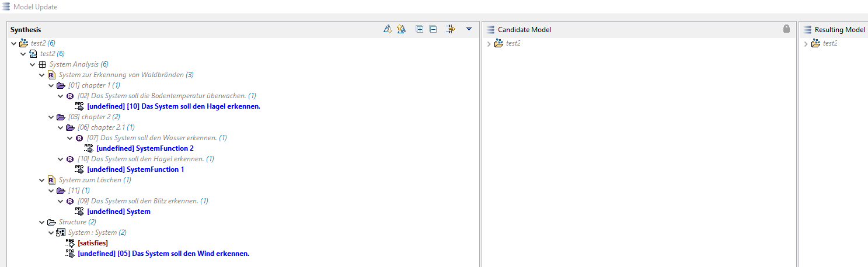The image size is (868, 267).
Task: Click requirement icon of [09] Blitz row
Action: 70,201
